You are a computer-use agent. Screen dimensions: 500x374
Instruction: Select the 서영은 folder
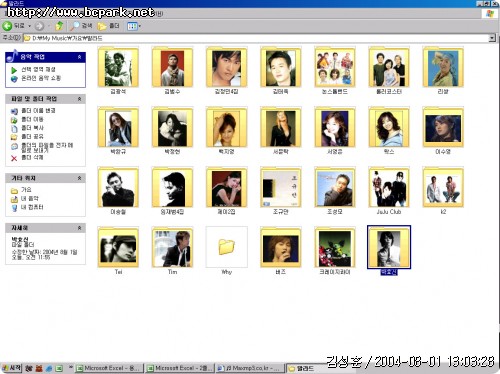[x=335, y=131]
